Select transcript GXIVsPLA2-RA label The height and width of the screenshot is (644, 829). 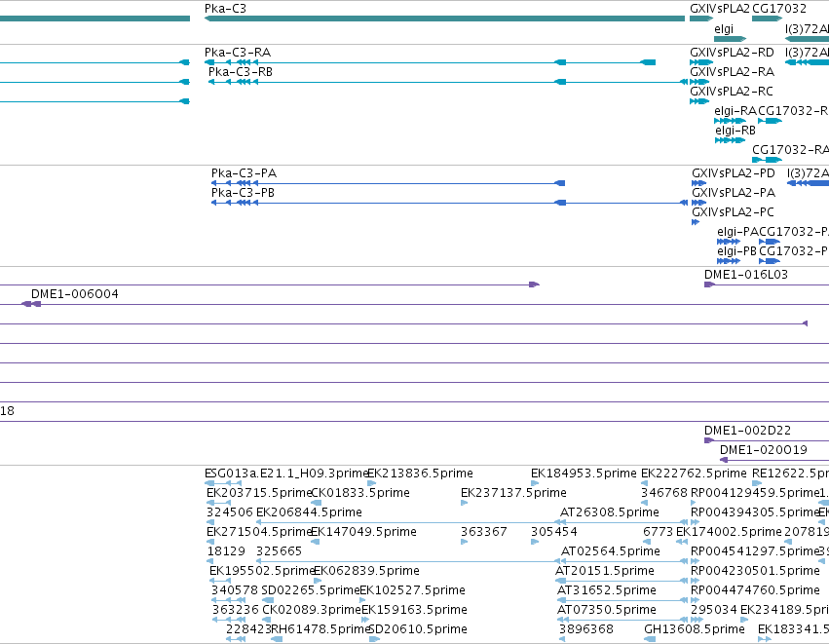732,72
